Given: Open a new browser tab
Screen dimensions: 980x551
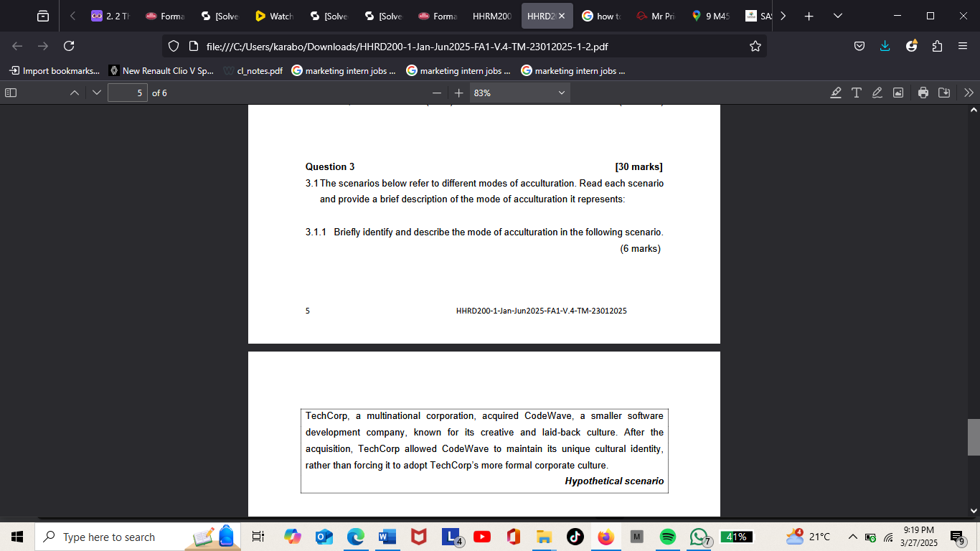Looking at the screenshot, I should pos(809,16).
